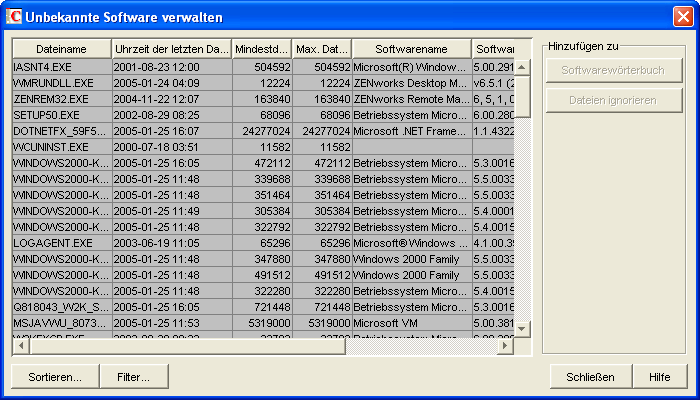Click date 2001-08-23 12:00 cell

click(x=172, y=67)
